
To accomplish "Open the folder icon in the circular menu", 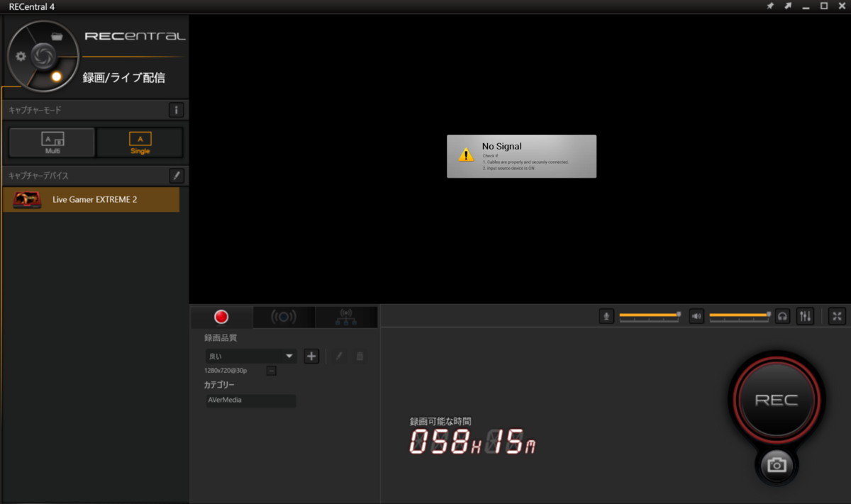I will coord(57,35).
